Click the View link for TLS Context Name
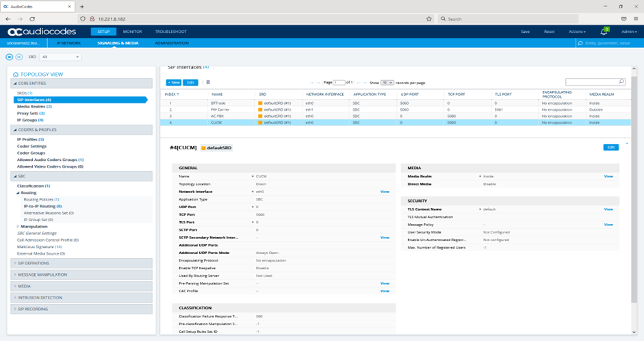 pos(608,210)
